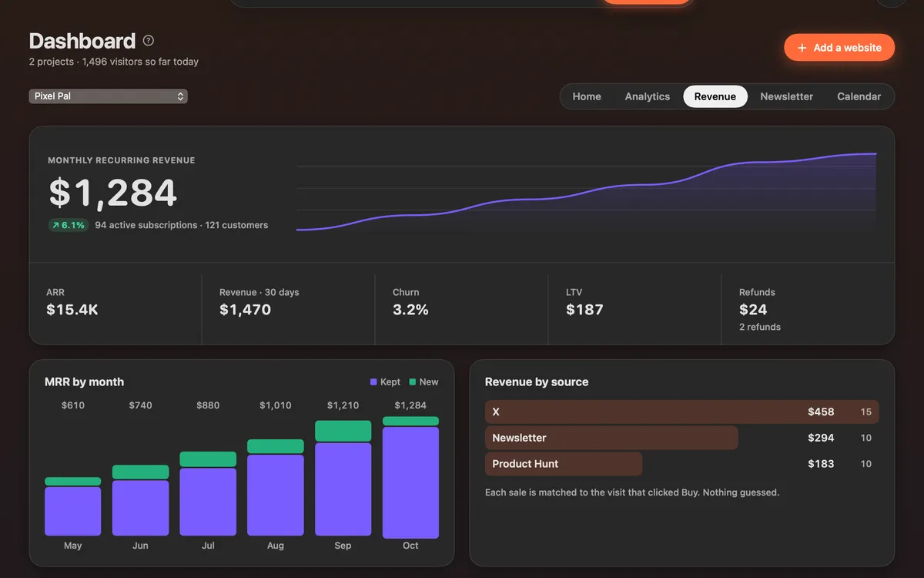Click the purple MRR trend line chart

(x=586, y=193)
